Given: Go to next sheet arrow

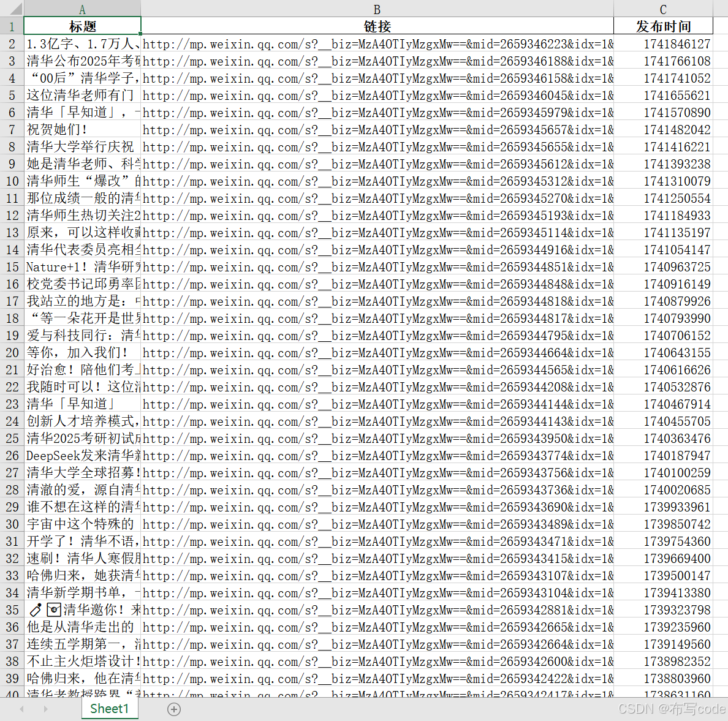Looking at the screenshot, I should (45, 709).
